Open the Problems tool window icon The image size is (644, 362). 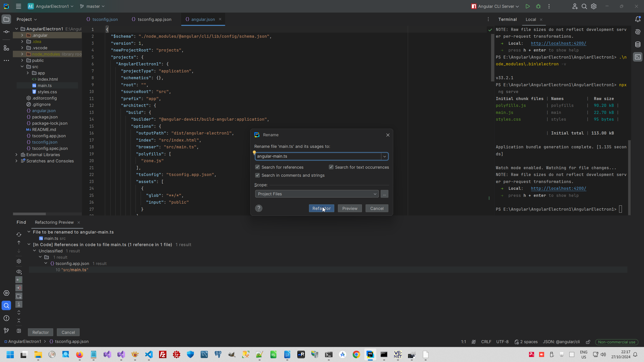pos(7,318)
